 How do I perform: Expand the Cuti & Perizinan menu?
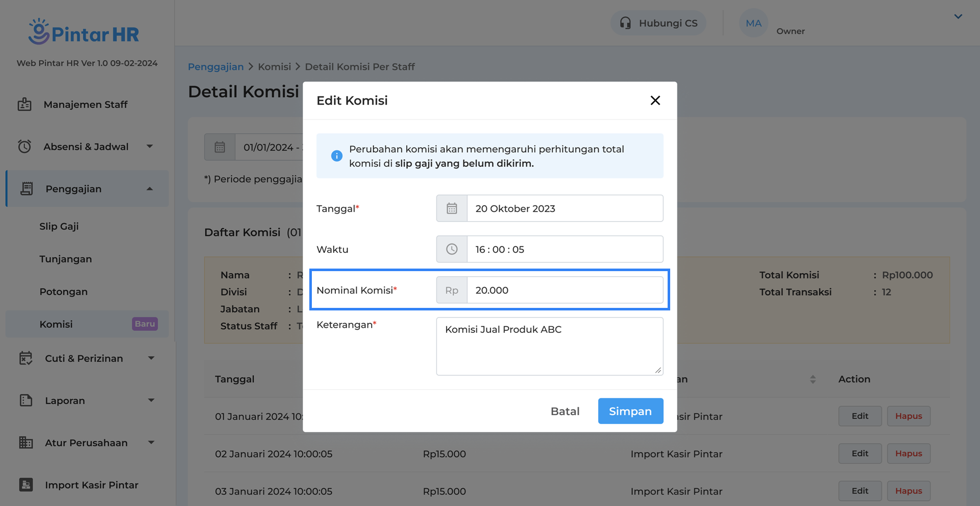coord(151,358)
